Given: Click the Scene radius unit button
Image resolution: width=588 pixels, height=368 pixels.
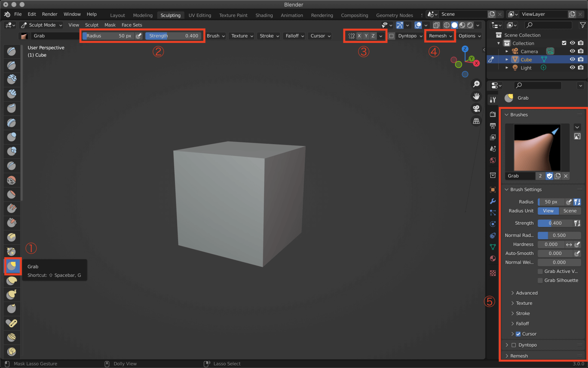Looking at the screenshot, I should click(x=570, y=211).
